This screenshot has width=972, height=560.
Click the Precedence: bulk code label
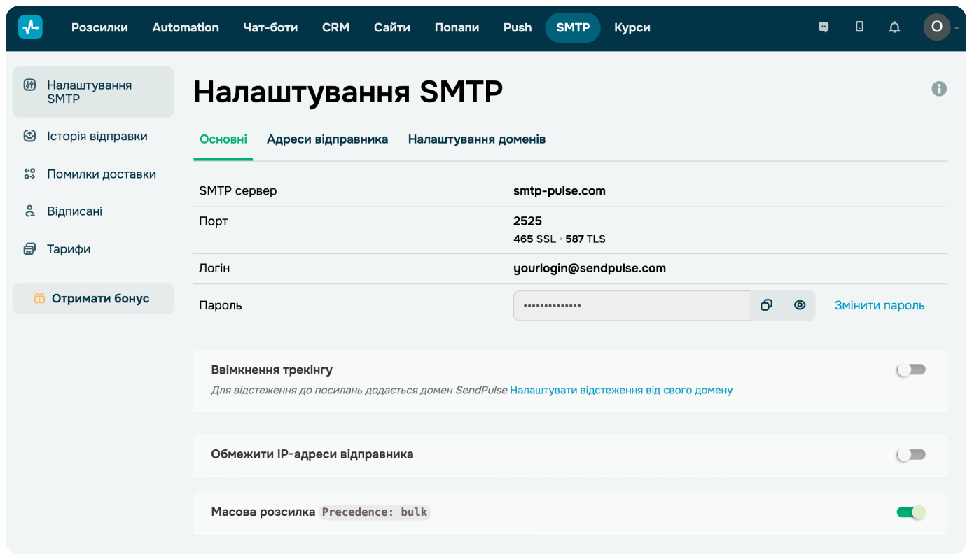click(375, 512)
